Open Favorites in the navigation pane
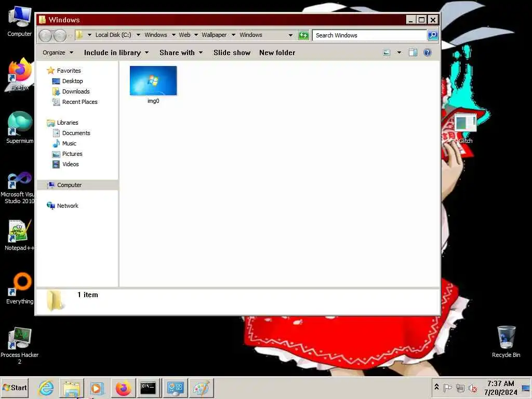 click(x=69, y=71)
